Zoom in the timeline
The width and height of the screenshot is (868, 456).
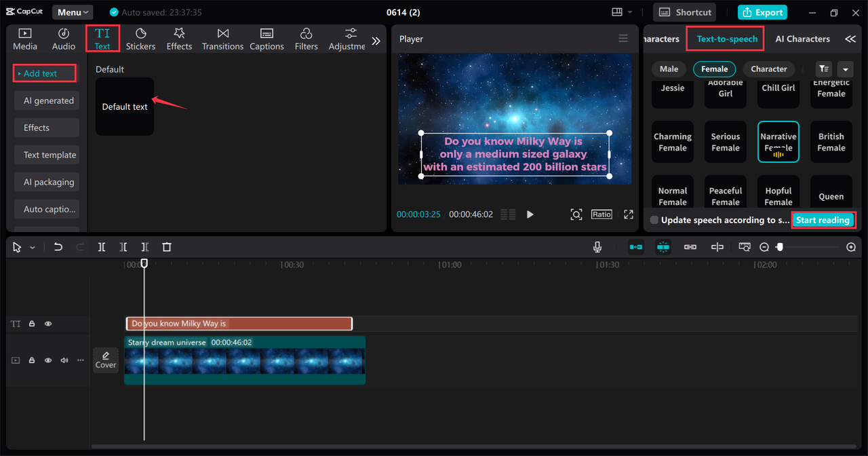[x=851, y=247]
